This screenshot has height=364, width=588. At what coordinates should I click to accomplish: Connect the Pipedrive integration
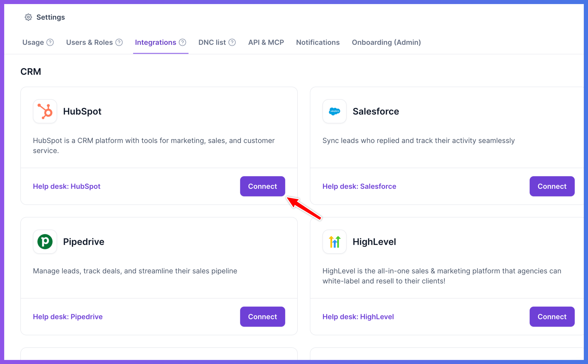pyautogui.click(x=262, y=317)
